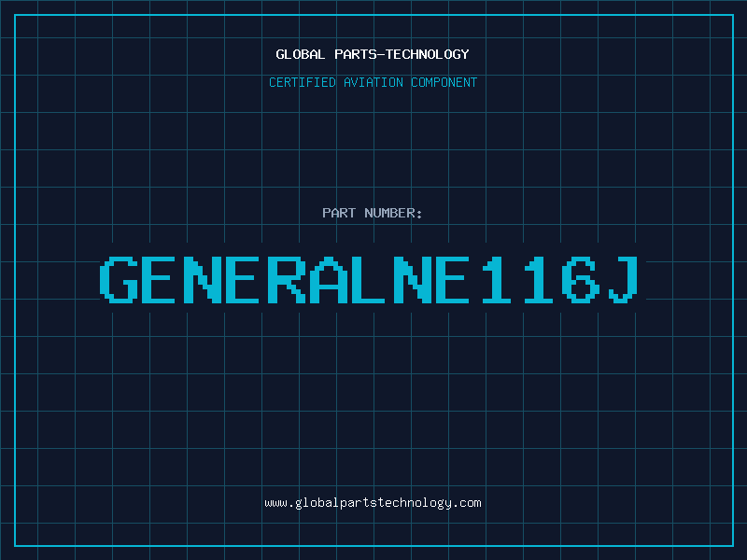This screenshot has width=747, height=560.
Task: Click the word AVIATION in the subtitle
Action: [x=373, y=83]
